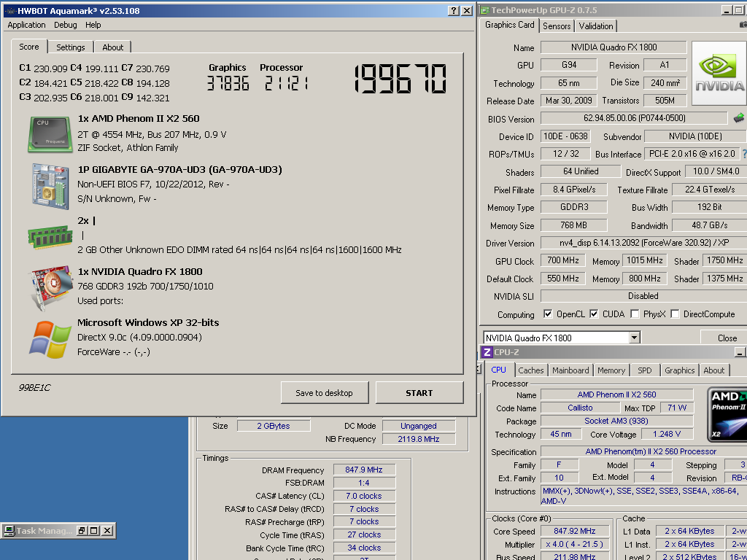Switch to the Sensors tab in GPU-Z

(557, 26)
